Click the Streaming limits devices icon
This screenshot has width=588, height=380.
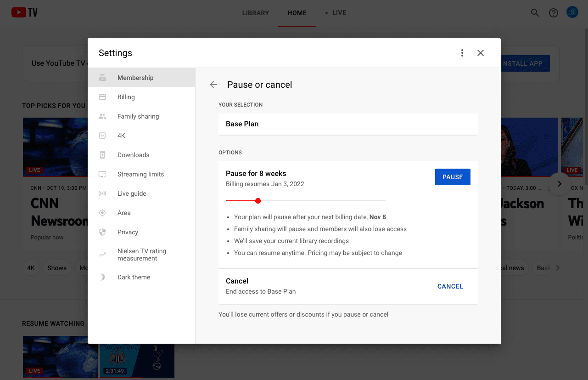(x=102, y=174)
